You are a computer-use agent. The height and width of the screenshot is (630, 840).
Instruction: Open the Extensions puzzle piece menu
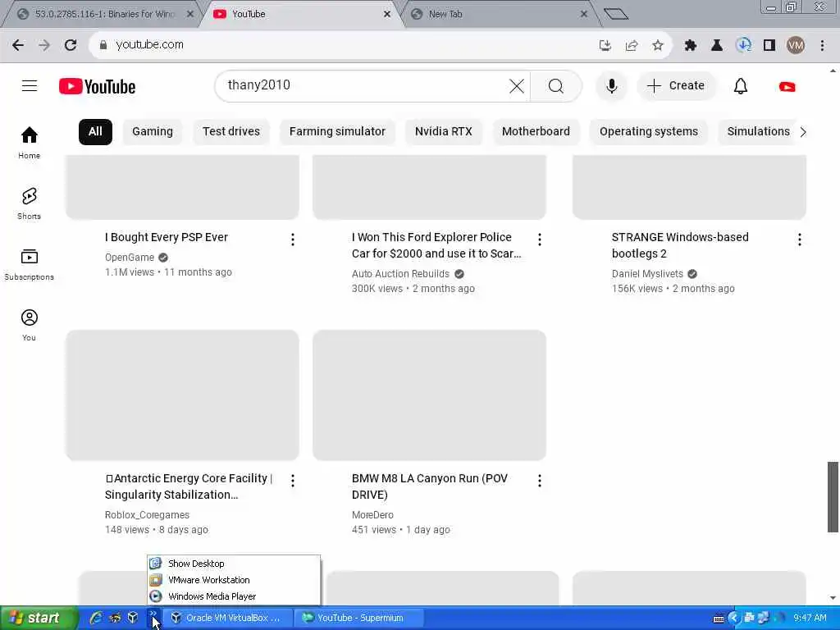pyautogui.click(x=690, y=46)
